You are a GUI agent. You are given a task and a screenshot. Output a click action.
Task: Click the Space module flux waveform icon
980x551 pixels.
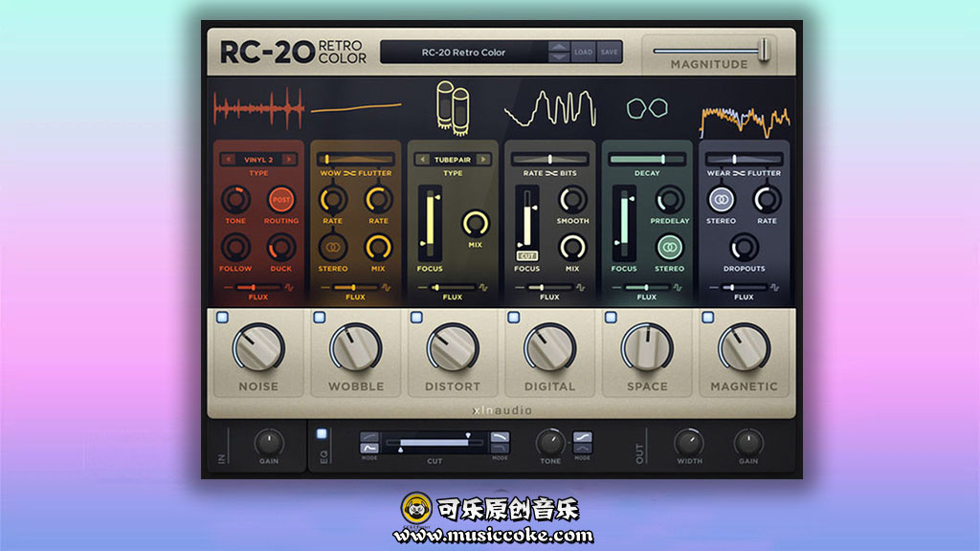click(678, 288)
